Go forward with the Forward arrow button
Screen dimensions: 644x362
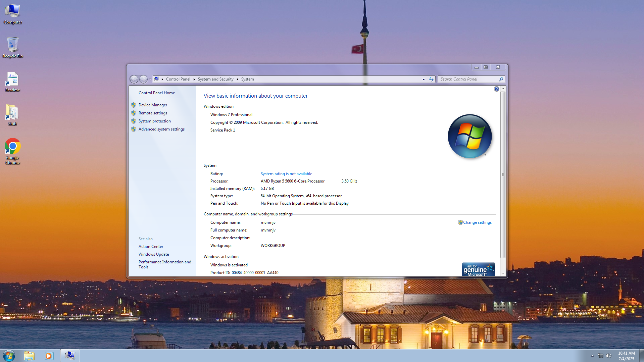tap(143, 79)
